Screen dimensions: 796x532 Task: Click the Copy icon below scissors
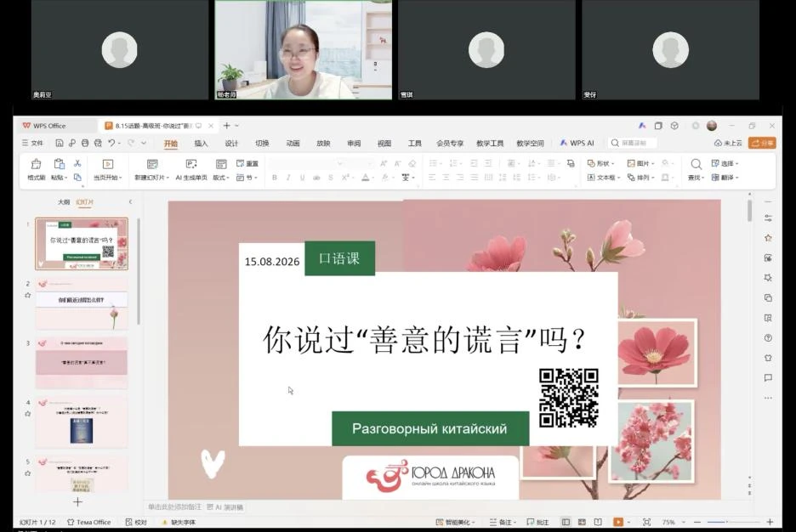click(77, 177)
